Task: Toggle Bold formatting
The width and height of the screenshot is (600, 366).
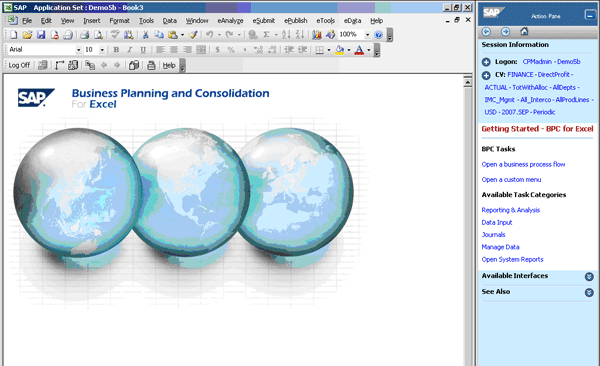Action: click(116, 50)
